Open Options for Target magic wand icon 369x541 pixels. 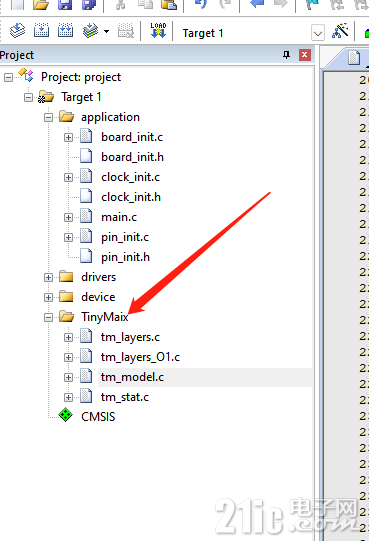(340, 31)
